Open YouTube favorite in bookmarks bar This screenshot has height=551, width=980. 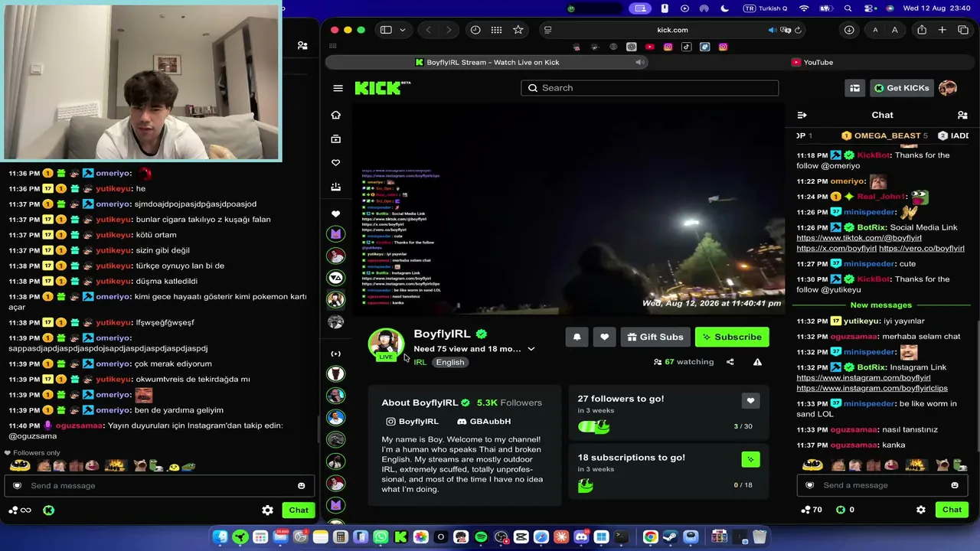point(650,47)
